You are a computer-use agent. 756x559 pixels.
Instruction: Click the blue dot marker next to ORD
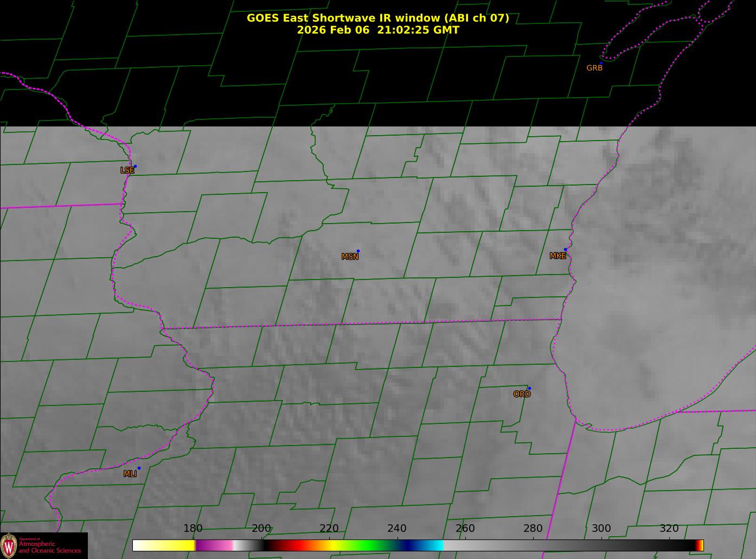click(529, 389)
